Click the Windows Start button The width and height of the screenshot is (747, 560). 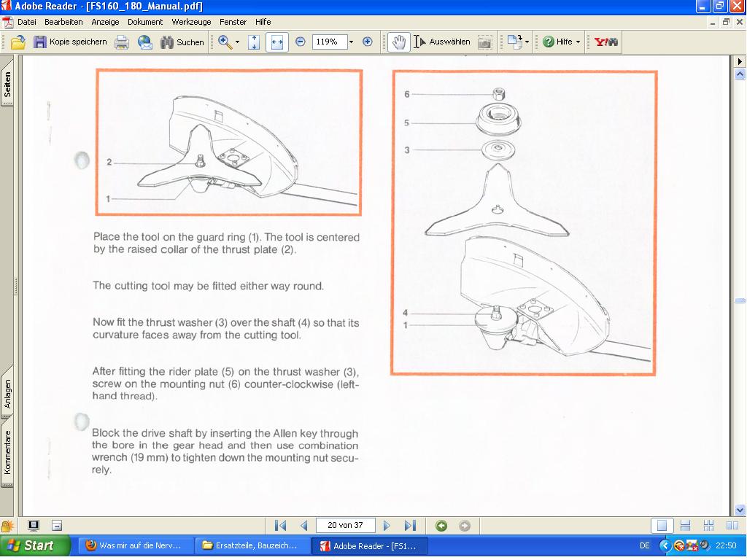pyautogui.click(x=35, y=545)
